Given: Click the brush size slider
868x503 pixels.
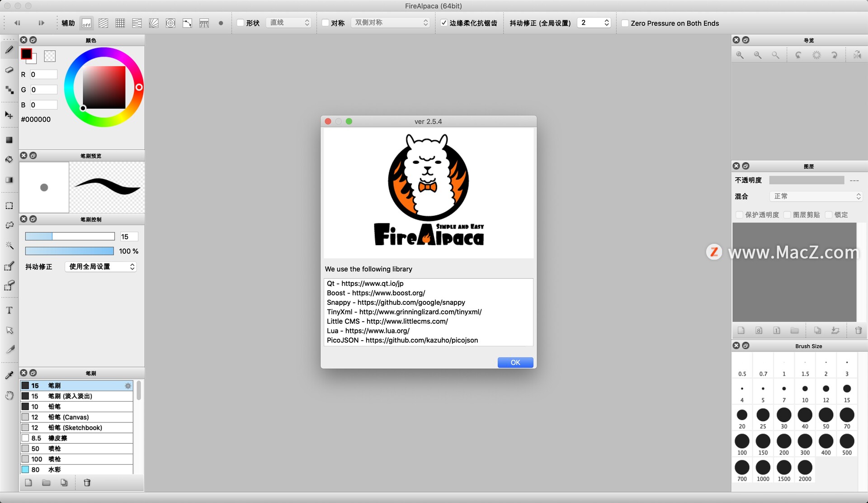Looking at the screenshot, I should click(70, 237).
